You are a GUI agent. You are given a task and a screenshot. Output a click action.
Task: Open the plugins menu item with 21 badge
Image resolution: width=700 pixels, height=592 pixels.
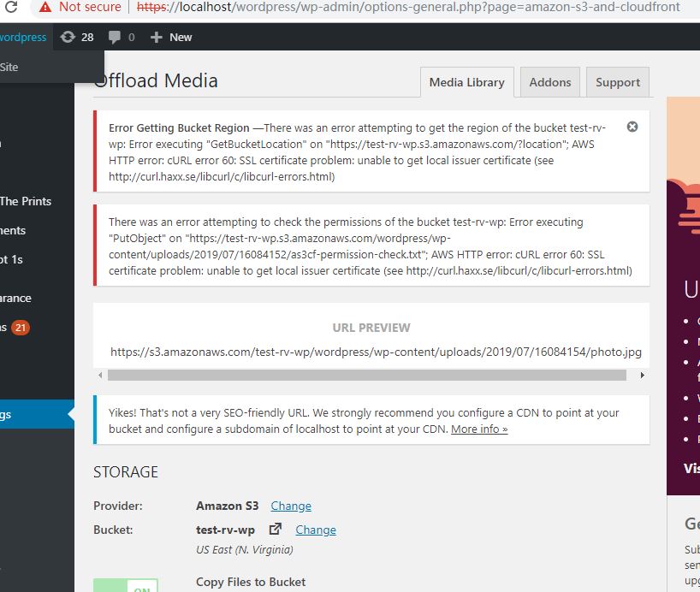pyautogui.click(x=15, y=328)
